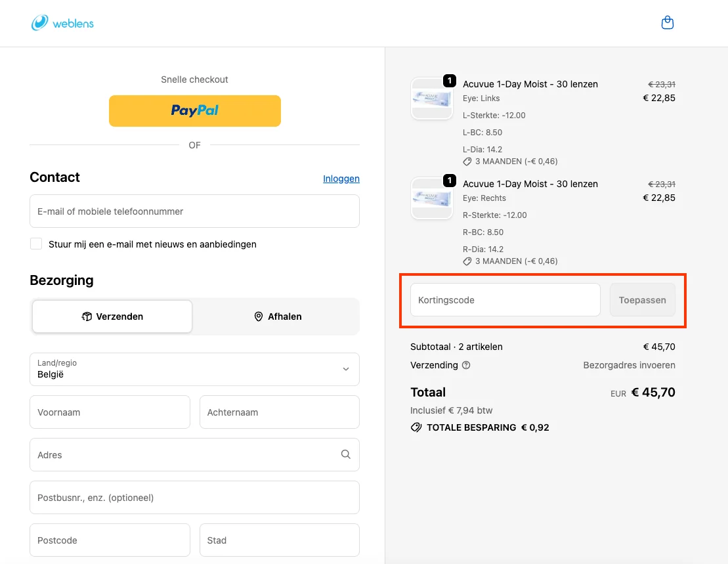Click the R-Dia: 14.2 text

[483, 249]
